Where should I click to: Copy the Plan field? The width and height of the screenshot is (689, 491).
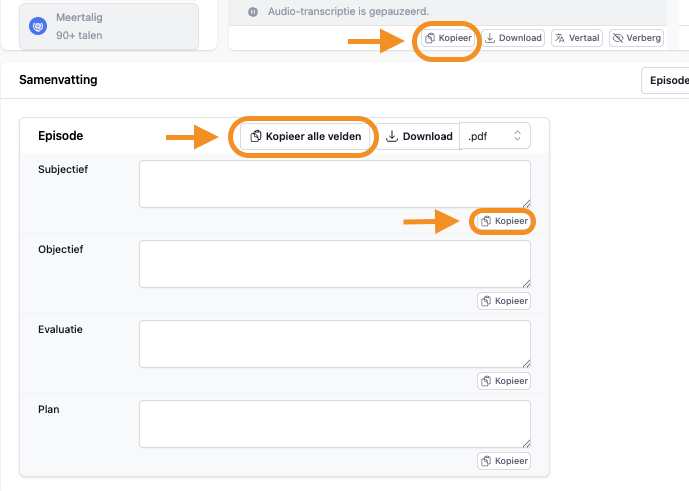(x=504, y=461)
